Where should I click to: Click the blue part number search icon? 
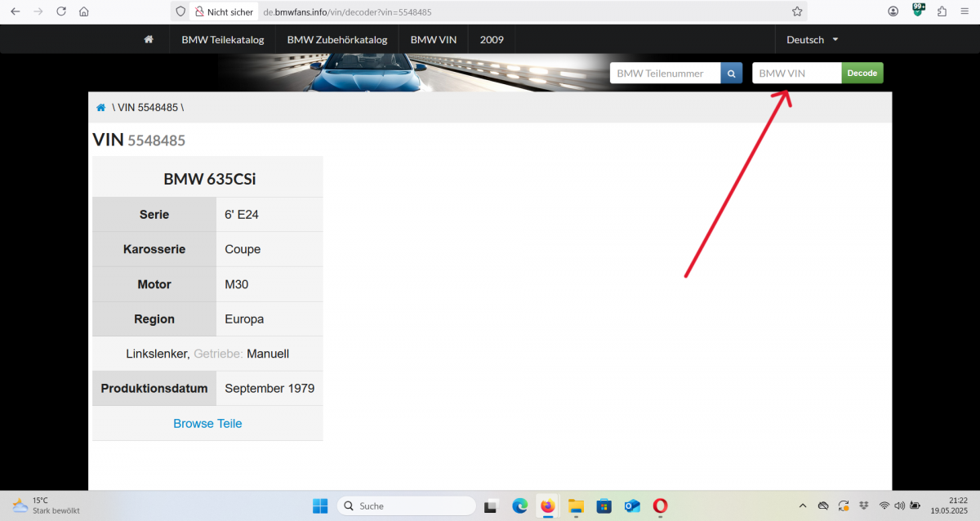coord(732,73)
